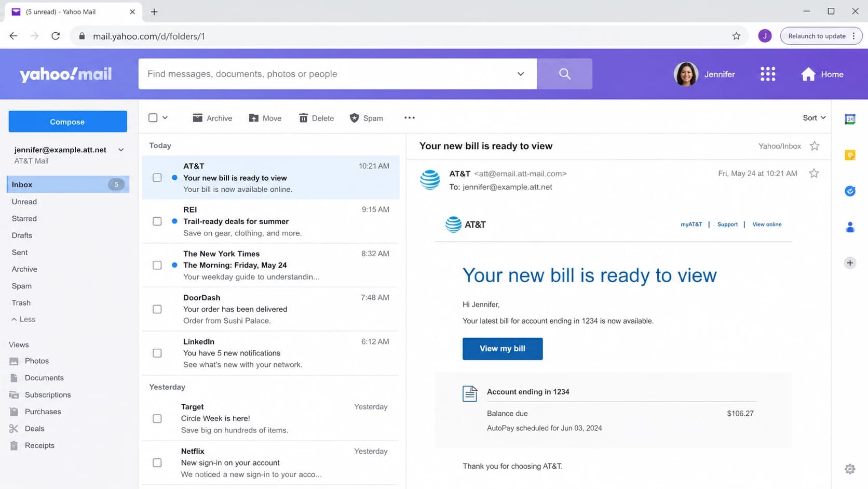Open the Sort dropdown
Viewport: 868px width, 489px height.
814,118
